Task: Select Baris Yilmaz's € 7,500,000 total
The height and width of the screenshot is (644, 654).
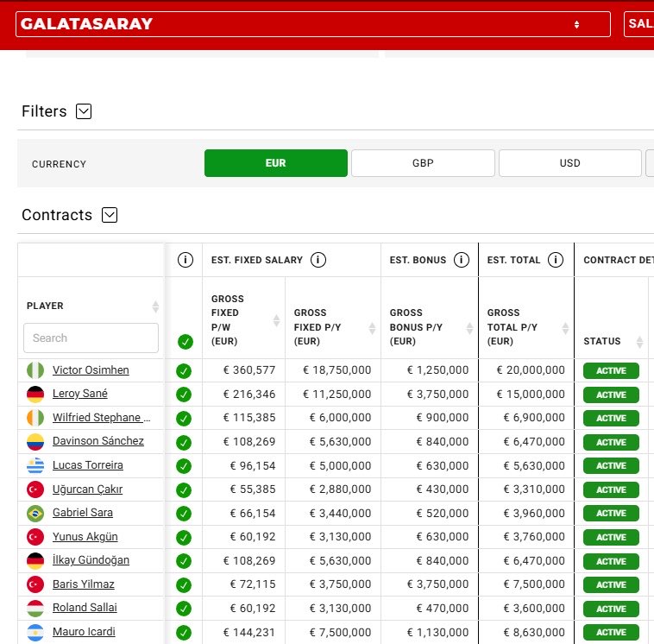Action: coord(534,584)
